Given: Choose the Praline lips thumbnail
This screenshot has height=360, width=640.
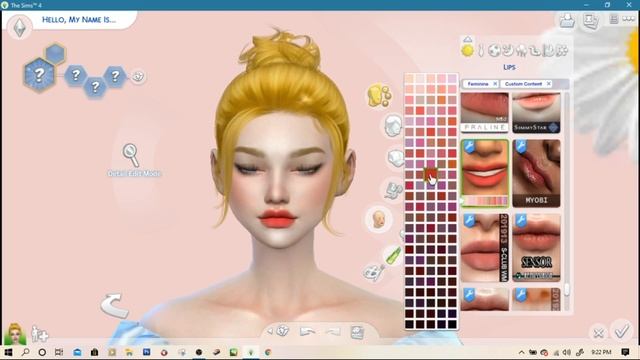Looking at the screenshot, I should pos(485,113).
